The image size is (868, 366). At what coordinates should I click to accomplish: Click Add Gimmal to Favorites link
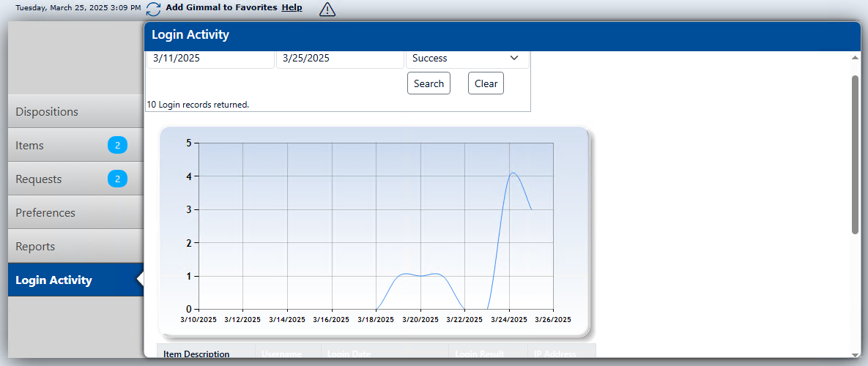tap(221, 7)
